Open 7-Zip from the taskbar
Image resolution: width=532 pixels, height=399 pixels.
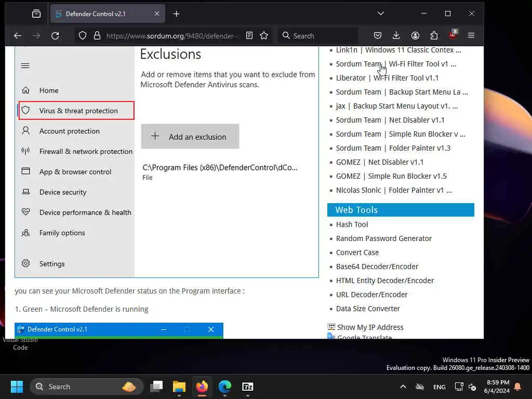coord(248,387)
